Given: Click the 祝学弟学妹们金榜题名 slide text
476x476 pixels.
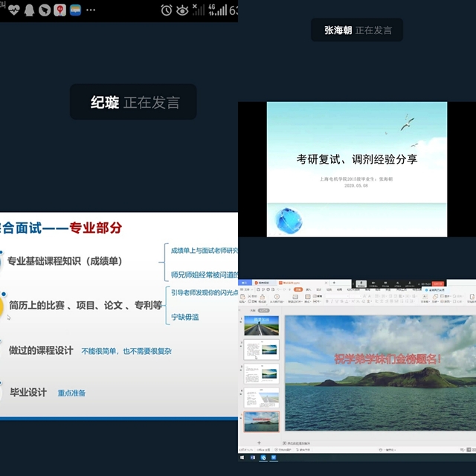Looking at the screenshot, I should pos(387,359).
